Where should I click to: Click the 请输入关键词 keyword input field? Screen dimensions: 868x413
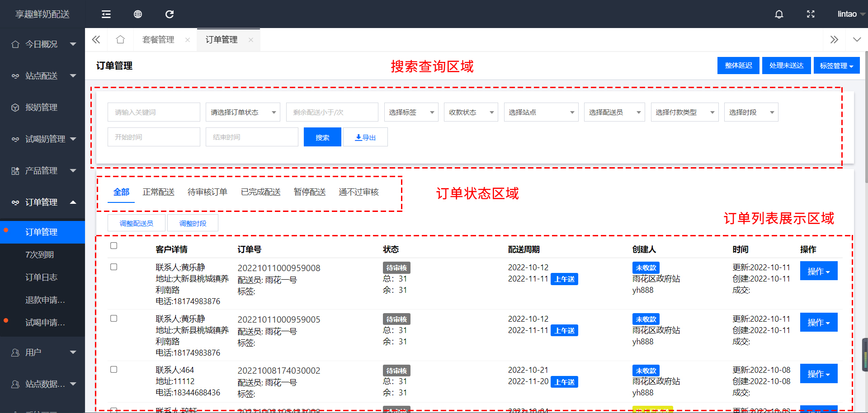154,113
